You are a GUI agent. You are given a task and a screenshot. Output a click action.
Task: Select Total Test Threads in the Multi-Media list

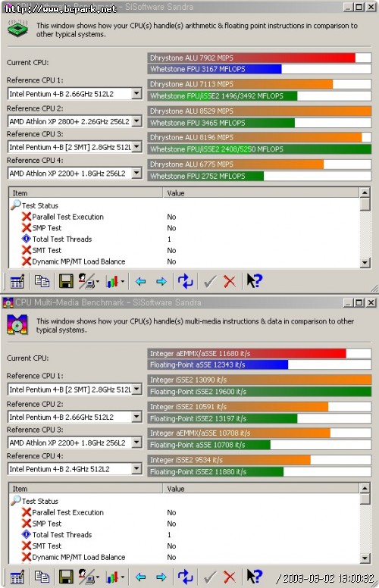click(x=62, y=534)
